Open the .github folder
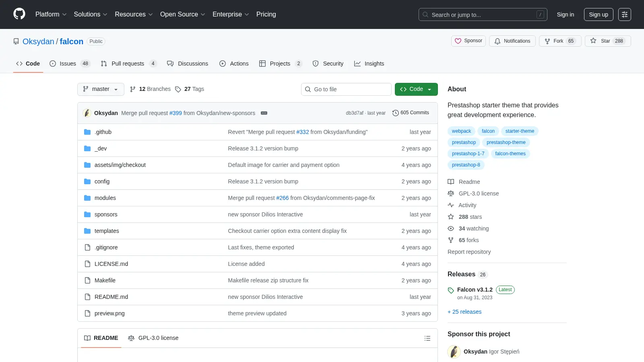 click(103, 132)
